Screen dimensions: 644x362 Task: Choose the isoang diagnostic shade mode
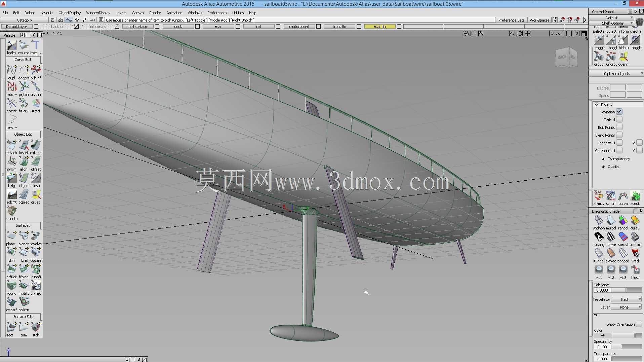point(599,237)
